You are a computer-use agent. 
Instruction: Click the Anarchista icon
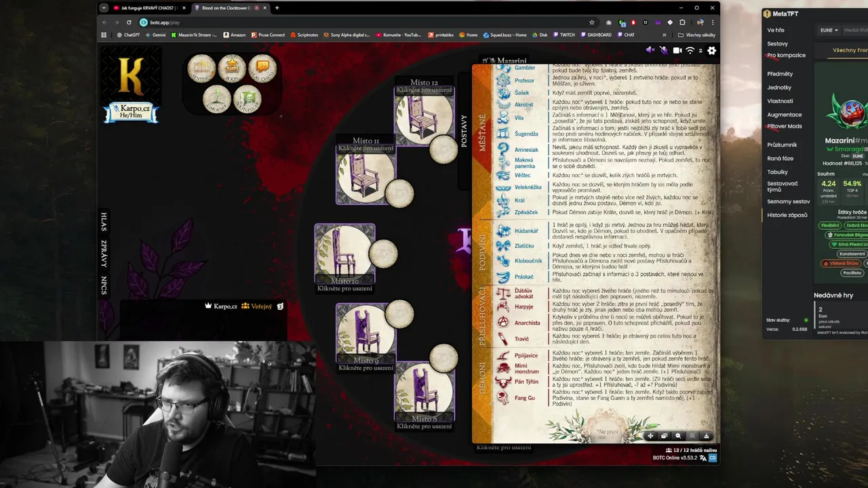click(x=504, y=323)
